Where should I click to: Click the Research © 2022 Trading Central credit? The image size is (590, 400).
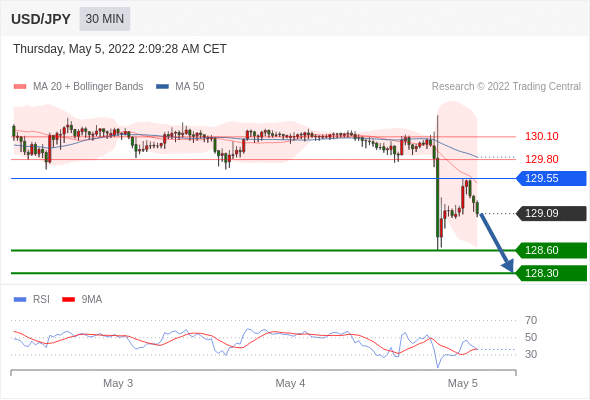[x=506, y=87]
